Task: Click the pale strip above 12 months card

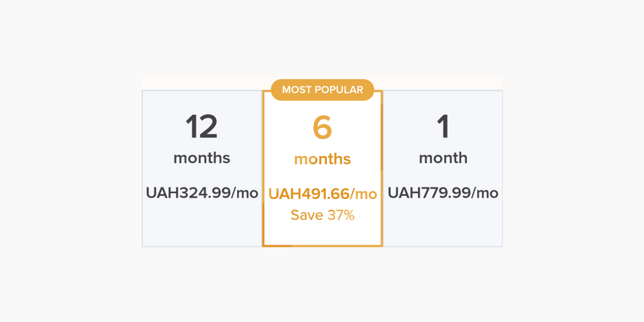Action: [202, 82]
